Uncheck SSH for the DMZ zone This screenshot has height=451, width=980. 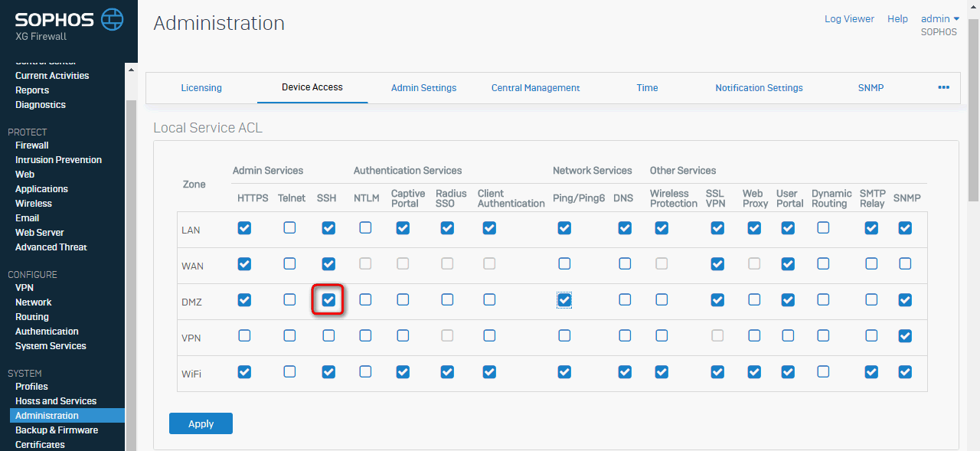[x=328, y=300]
